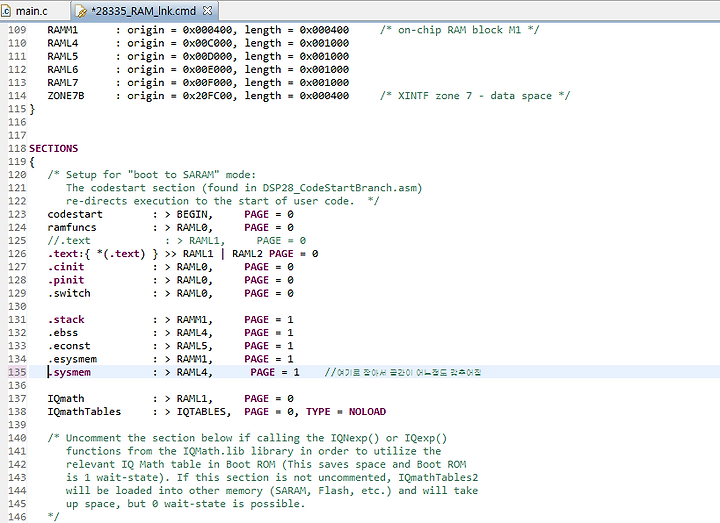720x523 pixels.
Task: Click the codestart section name
Action: coord(75,214)
